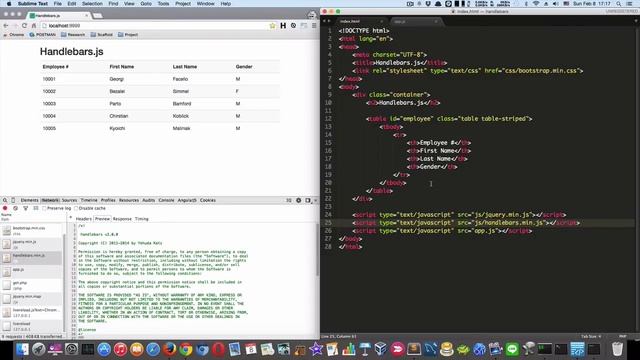Screen dimensions: 640x360
Task: Open the Chrome hamburger menu
Action: click(314, 26)
